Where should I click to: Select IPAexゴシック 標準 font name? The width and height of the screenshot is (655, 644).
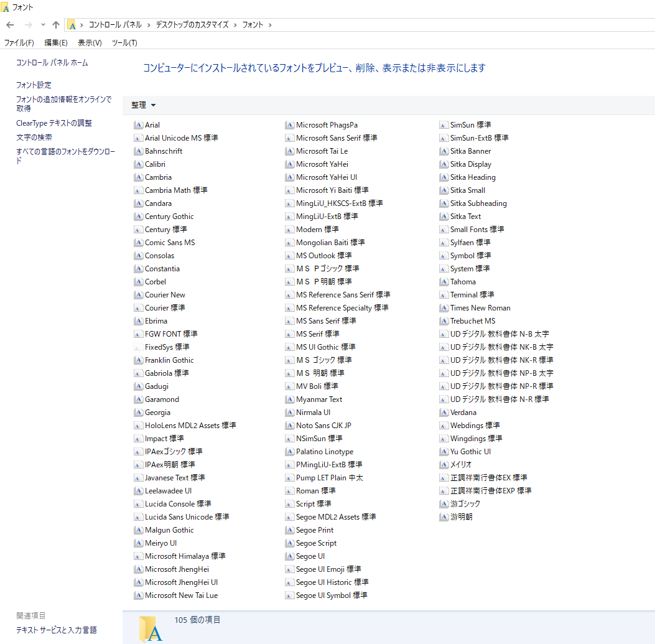174,451
